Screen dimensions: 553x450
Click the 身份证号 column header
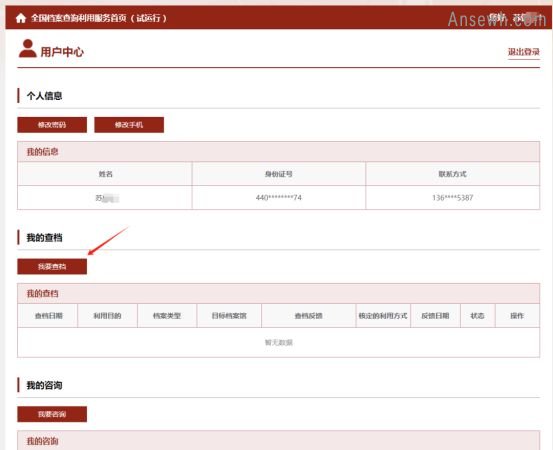pyautogui.click(x=279, y=174)
